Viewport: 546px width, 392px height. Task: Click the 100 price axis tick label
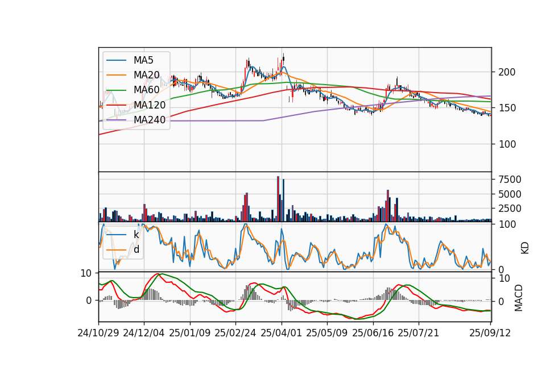point(507,144)
